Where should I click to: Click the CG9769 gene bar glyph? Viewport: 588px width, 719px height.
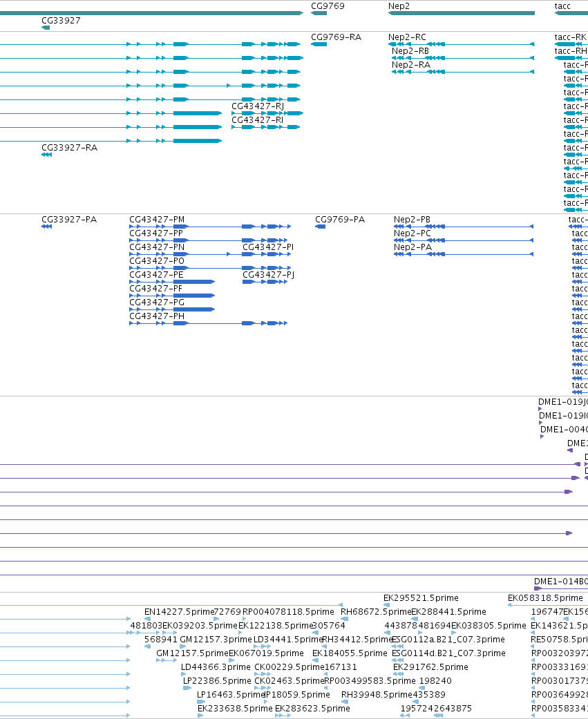click(319, 13)
